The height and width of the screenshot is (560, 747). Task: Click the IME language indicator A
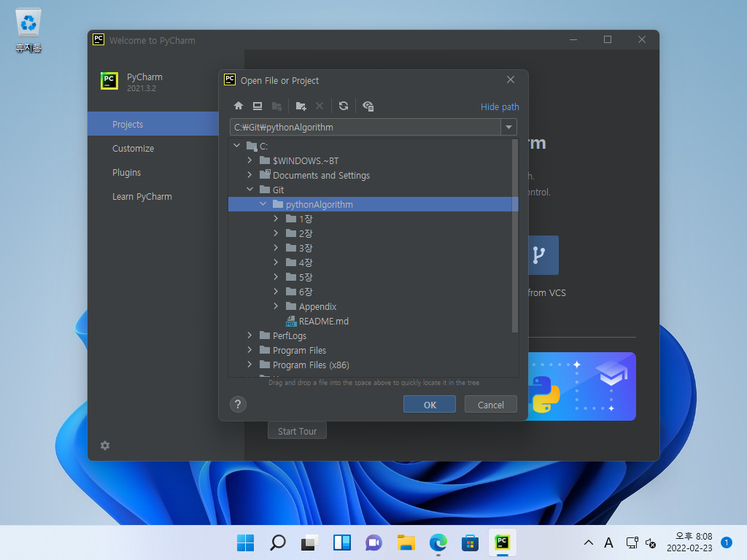pos(608,542)
